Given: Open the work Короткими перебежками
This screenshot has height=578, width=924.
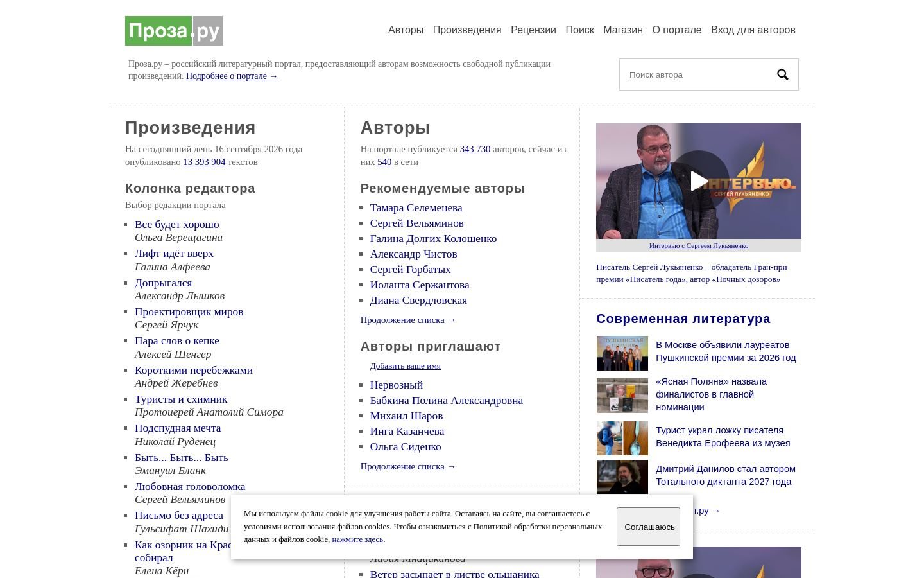Looking at the screenshot, I should [194, 370].
